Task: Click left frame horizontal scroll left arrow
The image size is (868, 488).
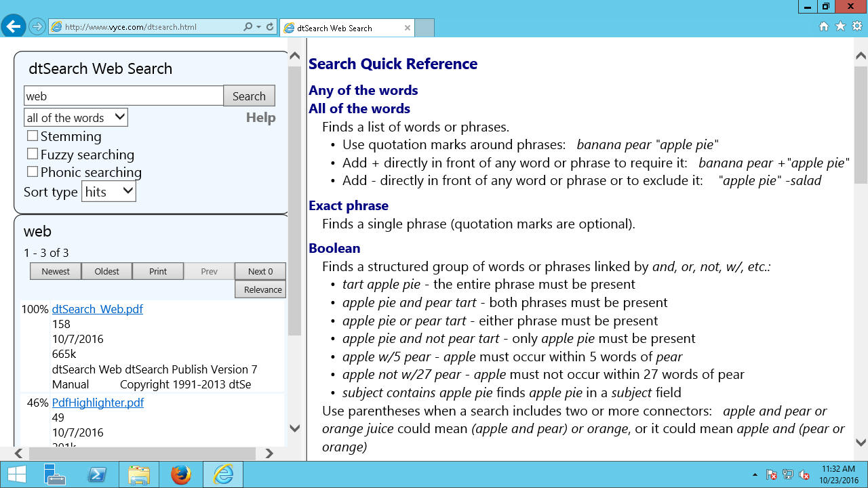Action: point(18,453)
